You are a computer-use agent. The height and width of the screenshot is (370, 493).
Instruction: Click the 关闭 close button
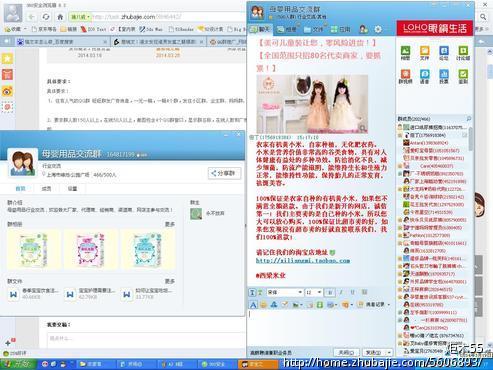(x=346, y=352)
